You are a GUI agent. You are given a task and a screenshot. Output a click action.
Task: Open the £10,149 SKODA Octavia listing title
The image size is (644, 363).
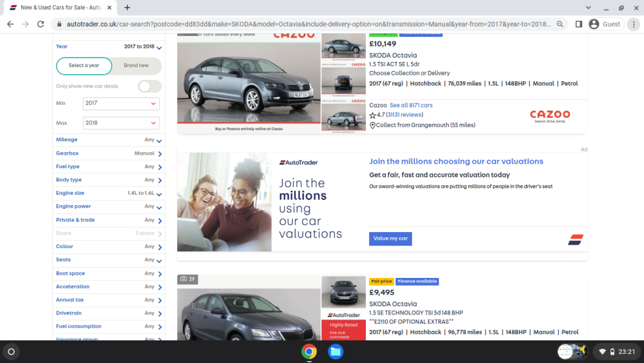pyautogui.click(x=393, y=55)
